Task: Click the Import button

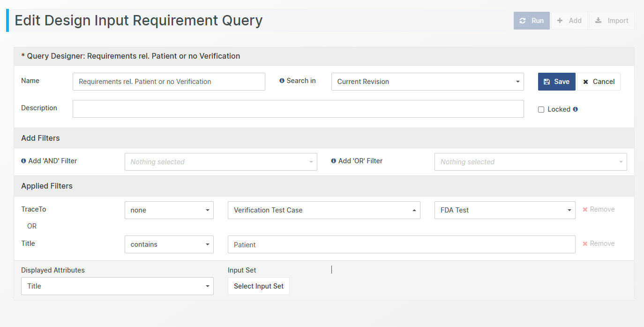Action: tap(612, 21)
